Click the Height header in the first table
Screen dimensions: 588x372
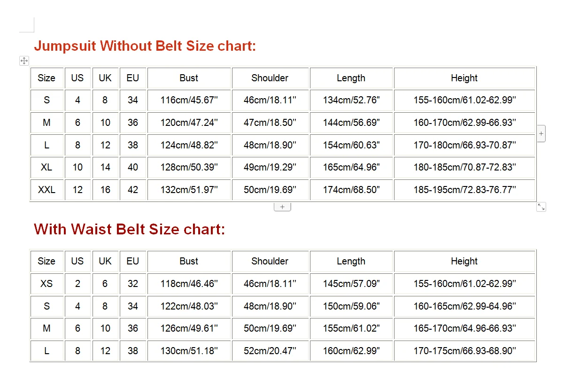coord(464,78)
